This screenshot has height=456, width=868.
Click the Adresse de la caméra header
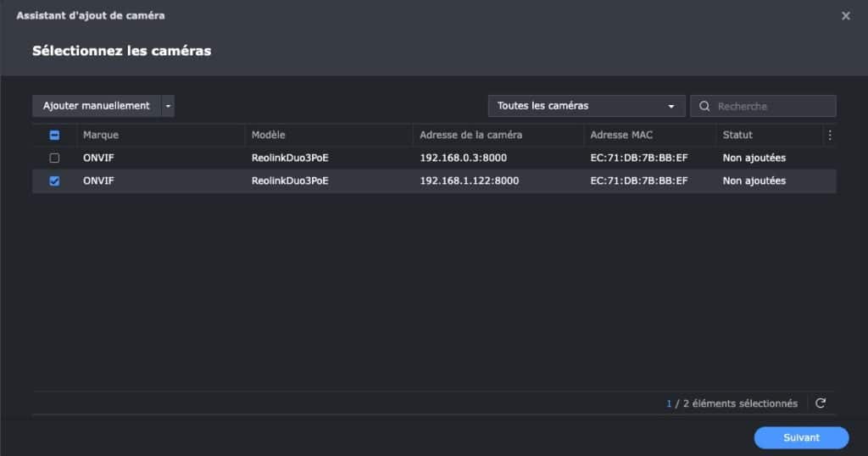tap(470, 135)
